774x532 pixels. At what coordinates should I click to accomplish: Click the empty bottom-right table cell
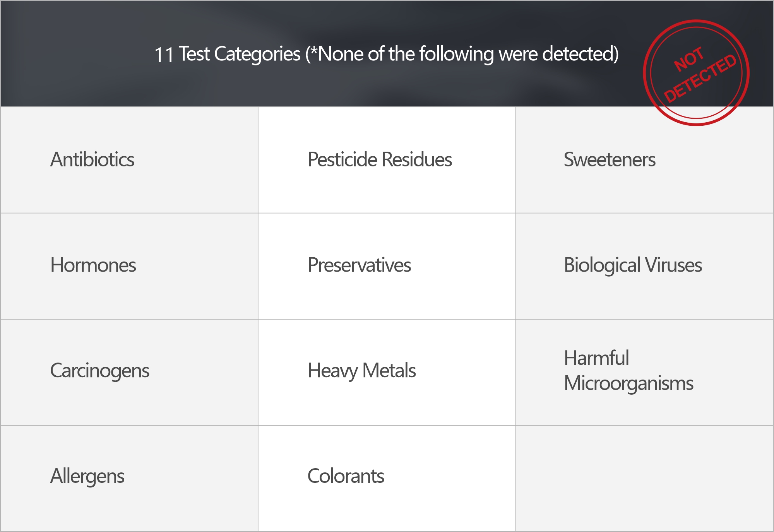644,479
